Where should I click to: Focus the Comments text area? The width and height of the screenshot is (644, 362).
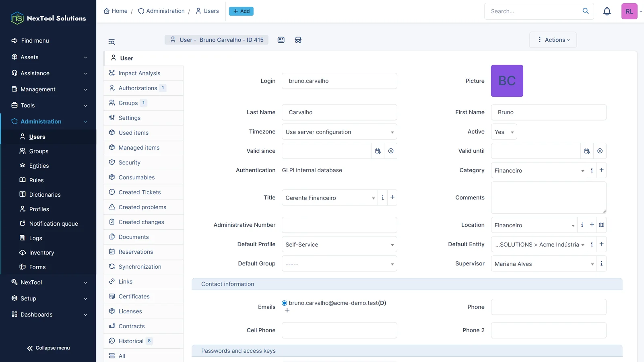pos(549,197)
